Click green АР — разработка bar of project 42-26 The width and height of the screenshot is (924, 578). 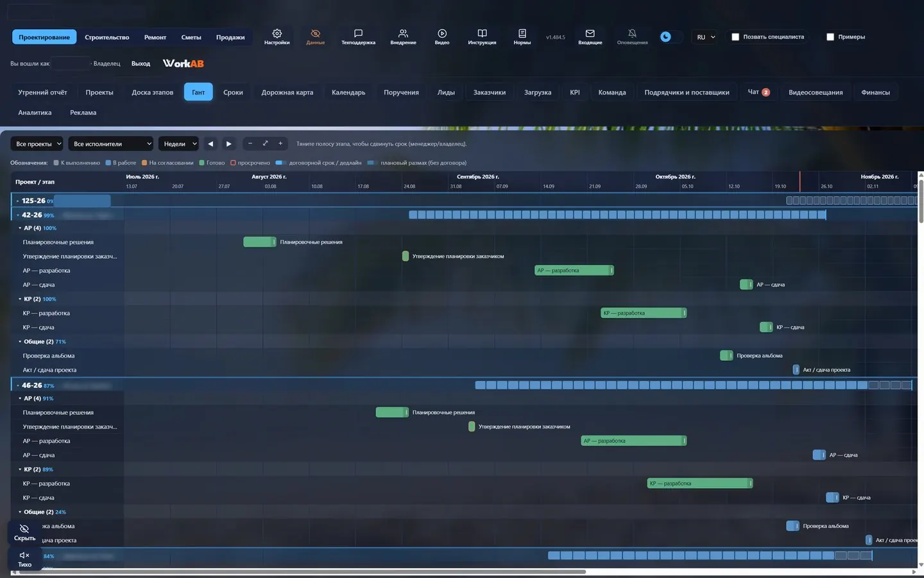(574, 270)
